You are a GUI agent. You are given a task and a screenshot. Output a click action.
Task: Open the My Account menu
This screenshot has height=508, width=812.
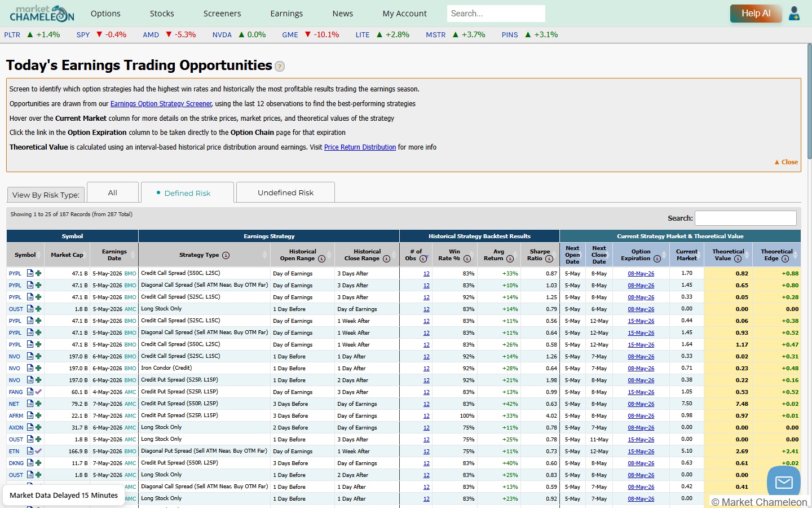(405, 14)
